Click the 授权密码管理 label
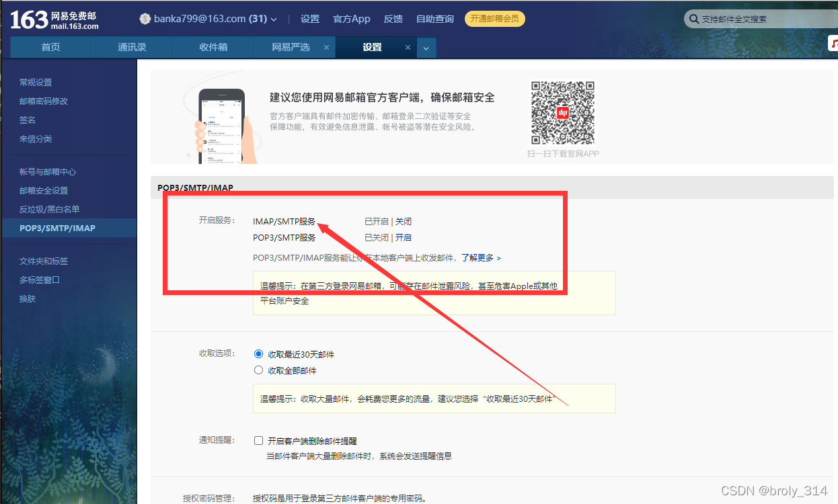The image size is (838, 504). tap(208, 499)
